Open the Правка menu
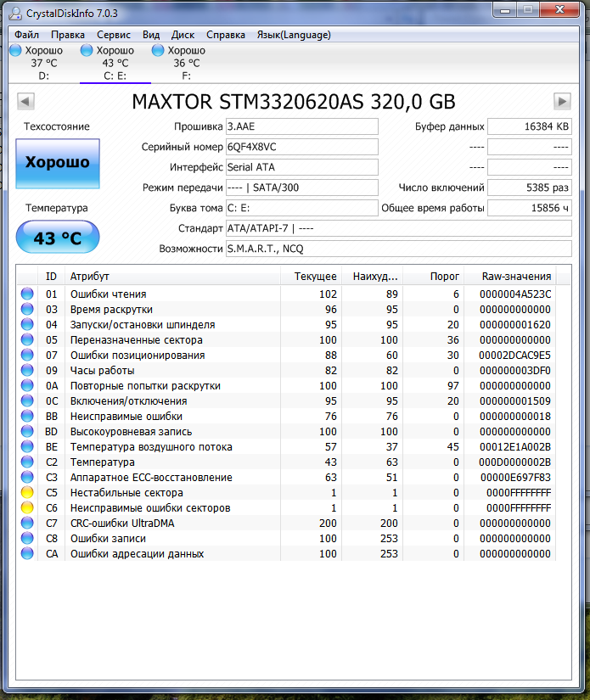590x700 pixels. 67,35
